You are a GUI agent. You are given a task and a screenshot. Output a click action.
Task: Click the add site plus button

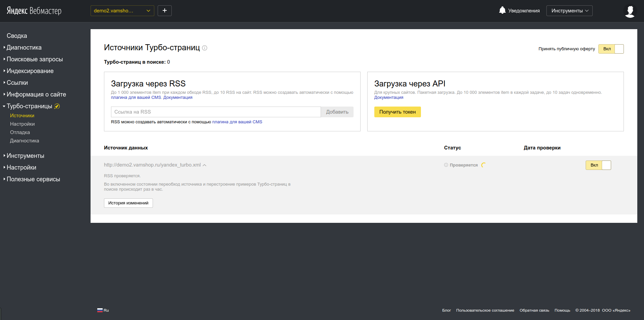pos(165,11)
